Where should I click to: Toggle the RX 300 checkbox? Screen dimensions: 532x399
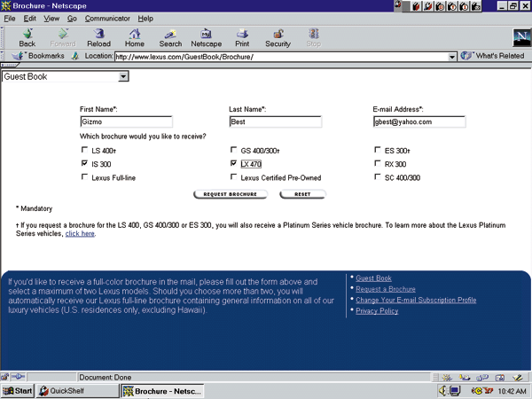[x=377, y=164]
